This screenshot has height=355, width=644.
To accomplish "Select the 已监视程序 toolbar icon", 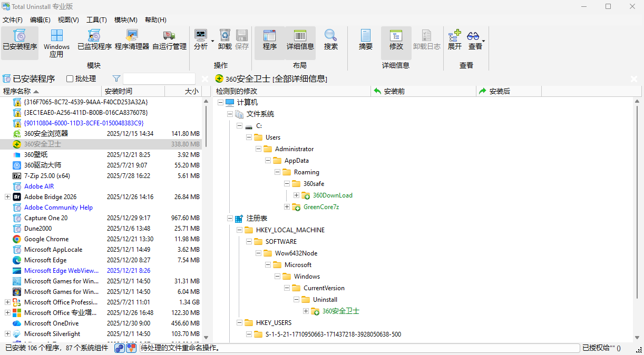I will pos(94,40).
